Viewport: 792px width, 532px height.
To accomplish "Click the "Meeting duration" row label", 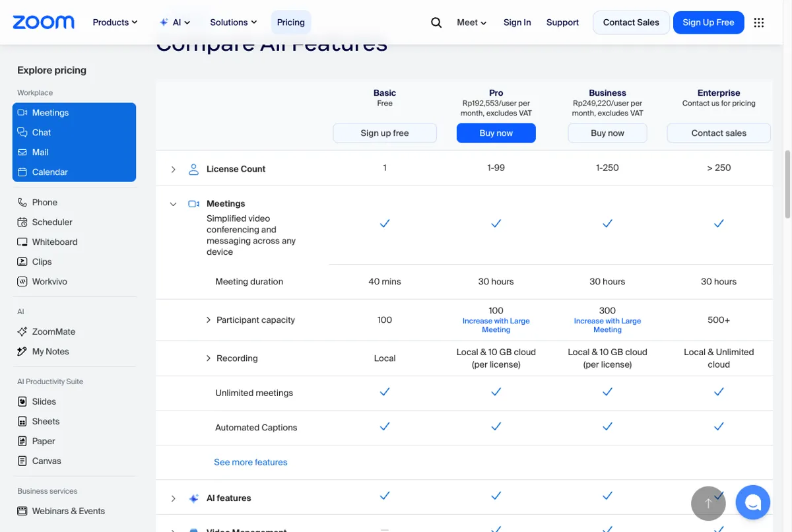I will [249, 282].
